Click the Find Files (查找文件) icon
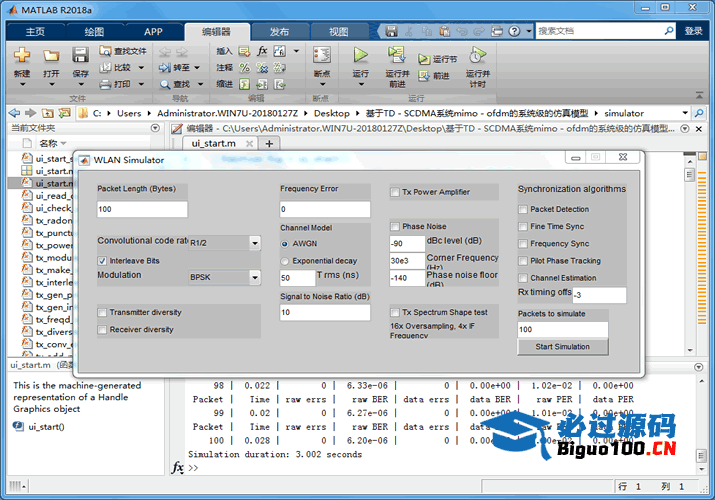715x500 pixels. tap(106, 51)
